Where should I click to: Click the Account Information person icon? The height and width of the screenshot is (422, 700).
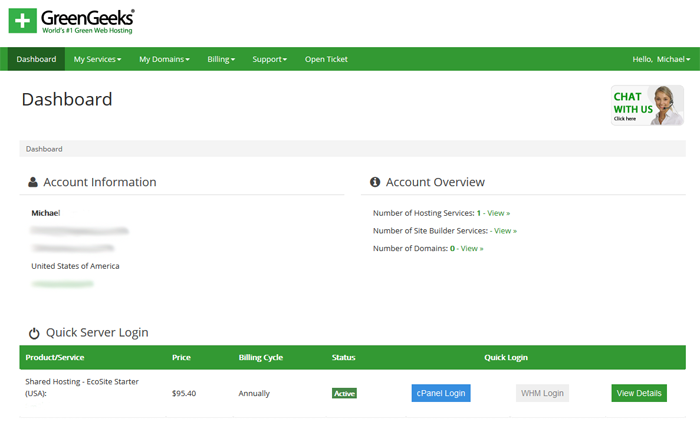33,182
